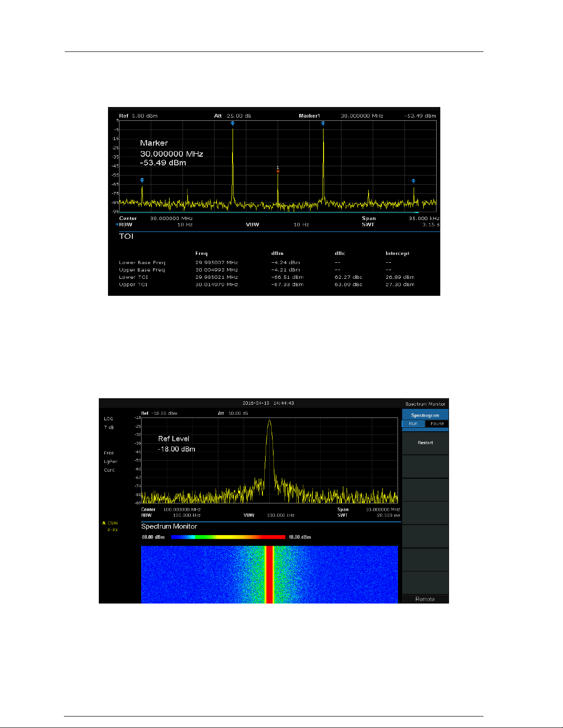Screen dimensions: 563x728
Task: Click the red signal band in the spectrogram
Action: click(269, 575)
